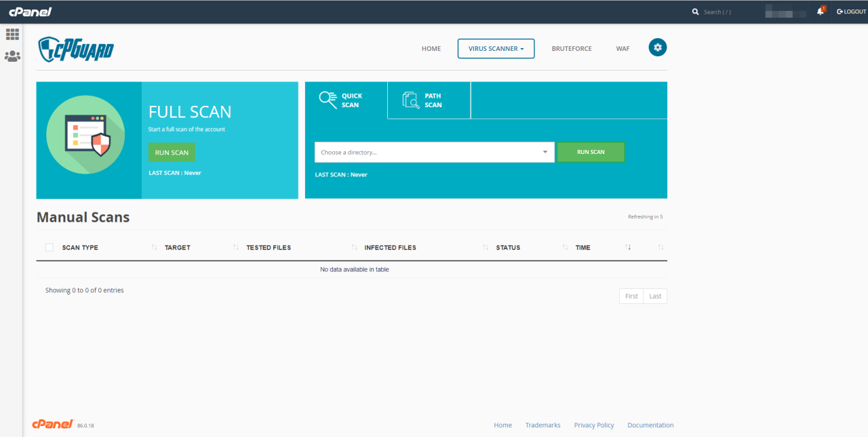Open the WAF menu item
The width and height of the screenshot is (868, 437).
pyautogui.click(x=623, y=48)
